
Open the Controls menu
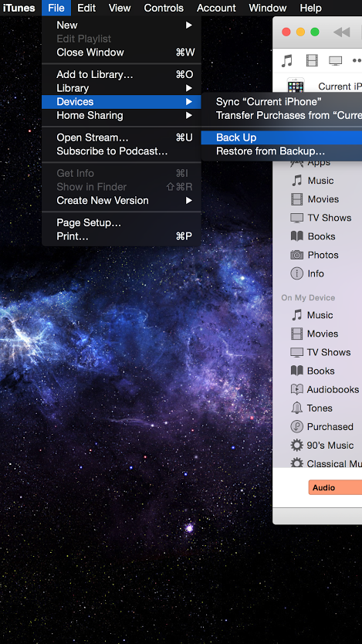click(164, 8)
